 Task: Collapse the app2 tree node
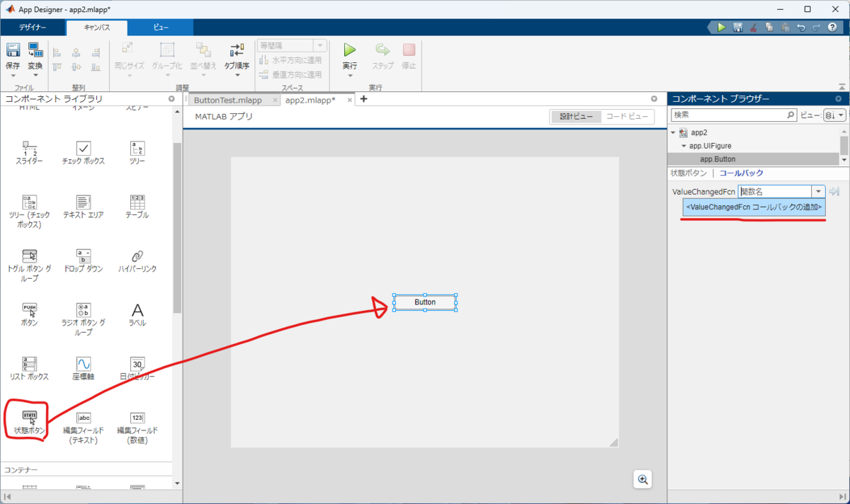674,132
